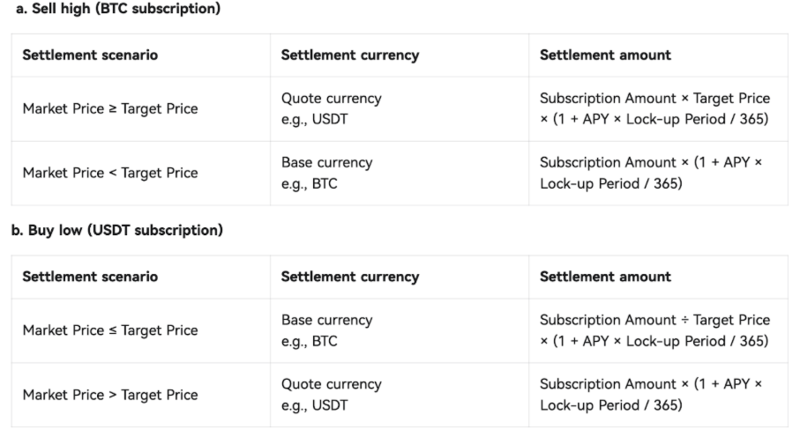This screenshot has height=437, width=800.
Task: Click the "Market Price ≤ Target Price" cell
Action: pyautogui.click(x=109, y=331)
